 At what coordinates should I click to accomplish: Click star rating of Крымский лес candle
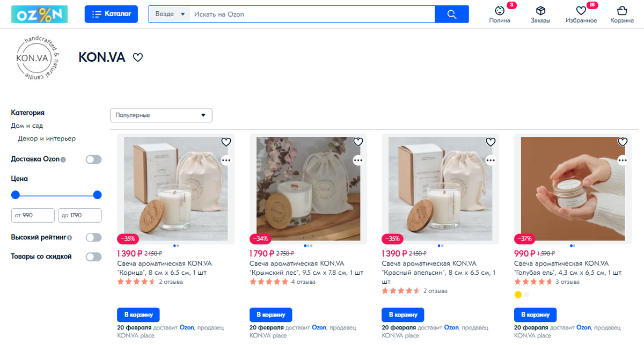269,282
